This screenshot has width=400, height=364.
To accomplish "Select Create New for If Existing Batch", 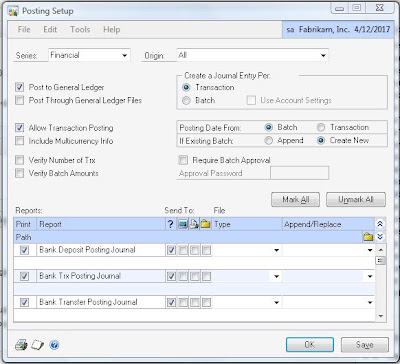I will pos(321,141).
